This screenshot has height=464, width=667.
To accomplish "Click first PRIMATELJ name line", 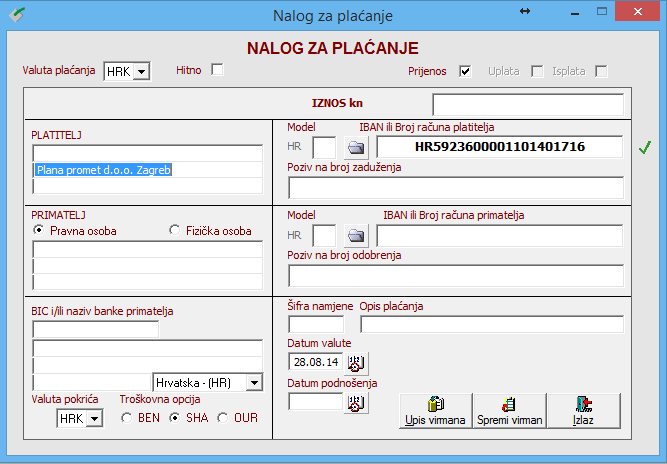I will click(148, 249).
